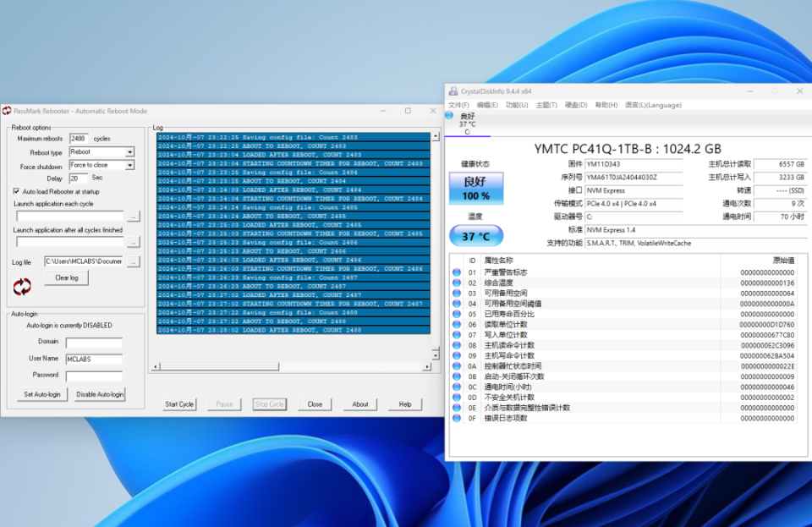
Task: Click the PassMark Rebooter title bar icon
Action: [x=7, y=111]
